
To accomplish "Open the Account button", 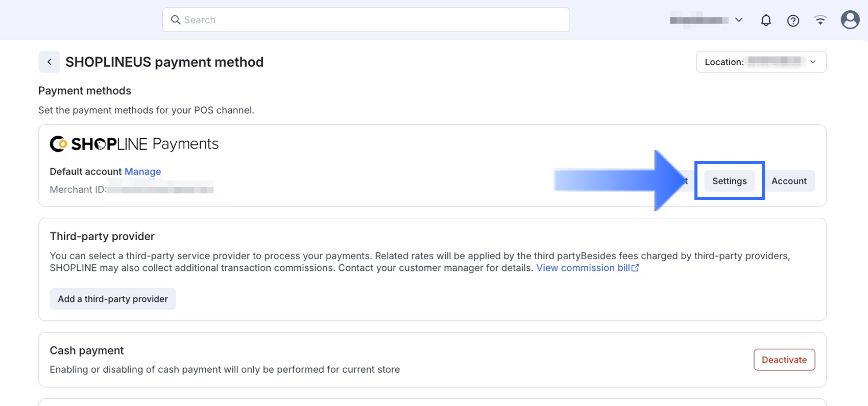I will [x=789, y=181].
